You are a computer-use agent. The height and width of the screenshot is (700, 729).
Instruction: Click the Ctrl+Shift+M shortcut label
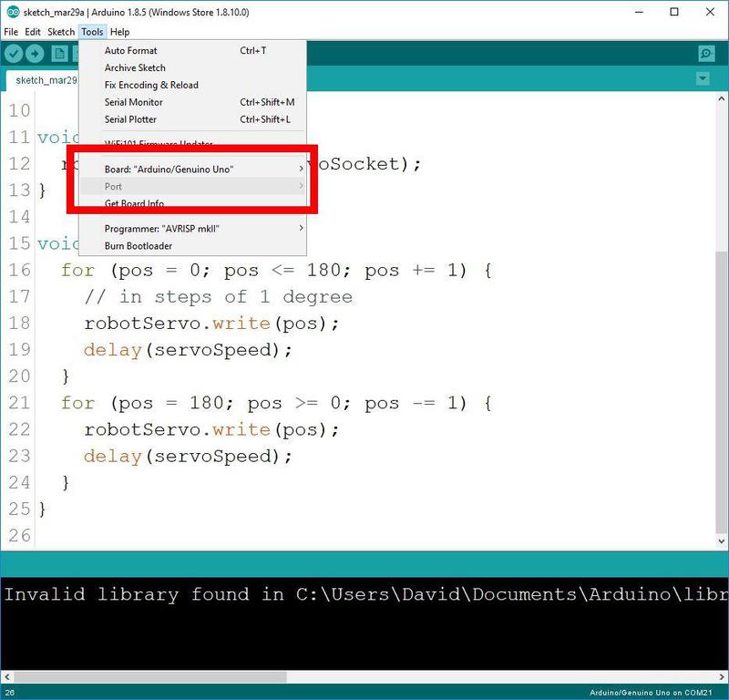click(x=267, y=102)
